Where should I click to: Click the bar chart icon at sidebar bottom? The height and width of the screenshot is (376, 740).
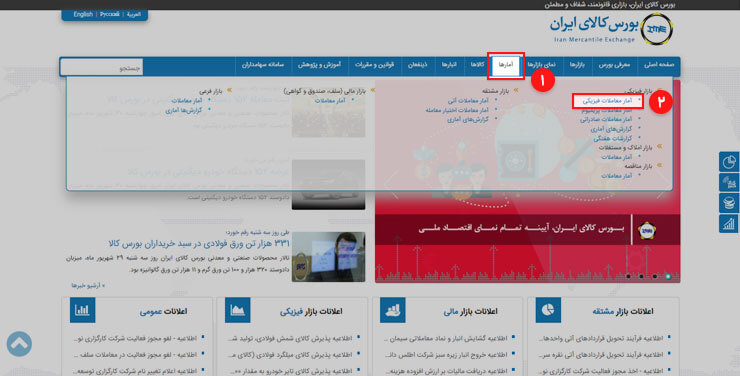[x=729, y=224]
